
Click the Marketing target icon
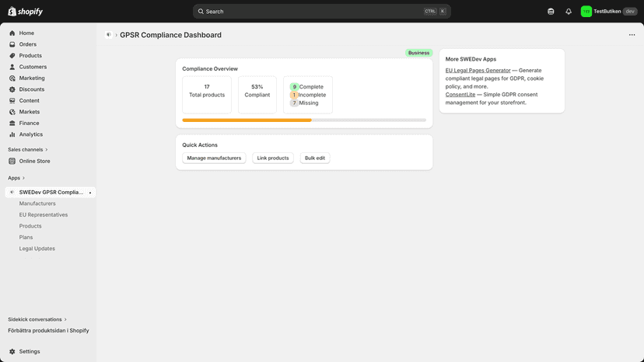[12, 78]
